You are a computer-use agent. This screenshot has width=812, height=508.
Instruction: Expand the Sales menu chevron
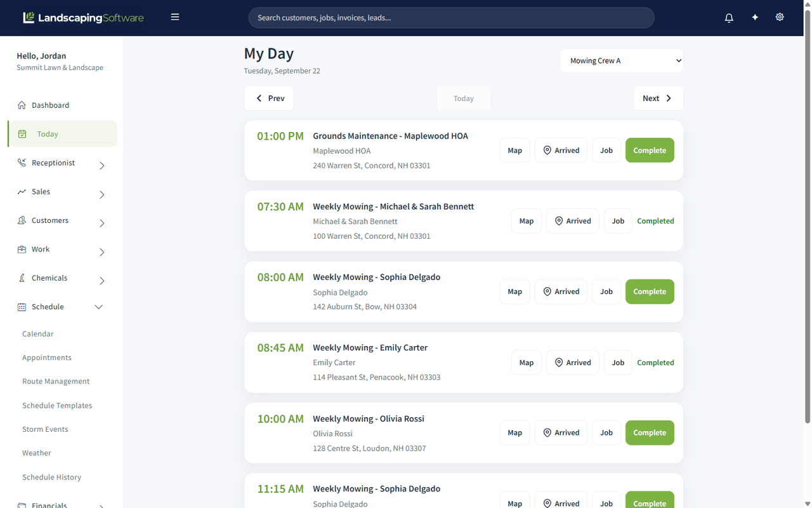pyautogui.click(x=102, y=195)
